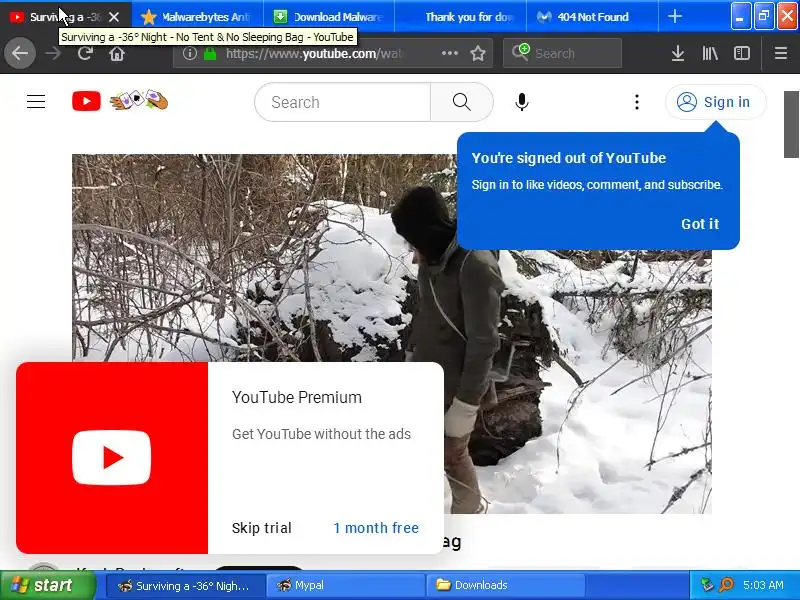The width and height of the screenshot is (800, 600).
Task: Click the red YouTube Premium logo panel
Action: 112,458
